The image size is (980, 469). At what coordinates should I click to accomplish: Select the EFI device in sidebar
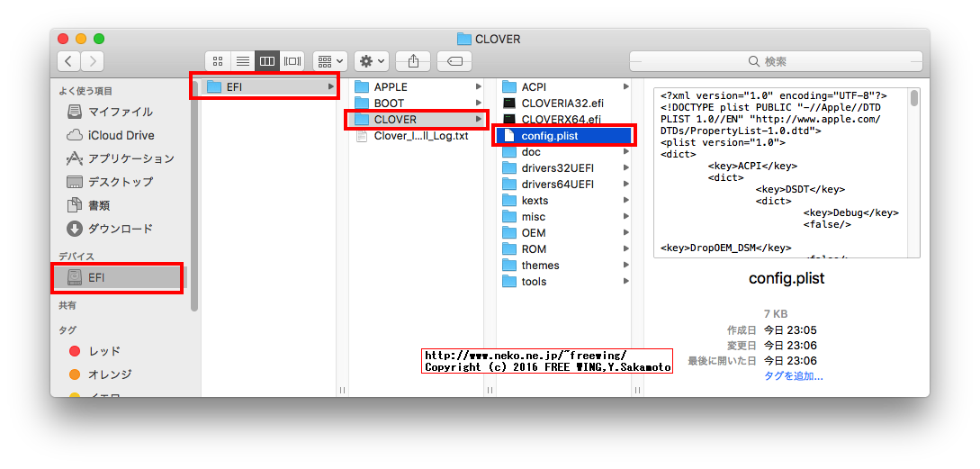pos(96,277)
